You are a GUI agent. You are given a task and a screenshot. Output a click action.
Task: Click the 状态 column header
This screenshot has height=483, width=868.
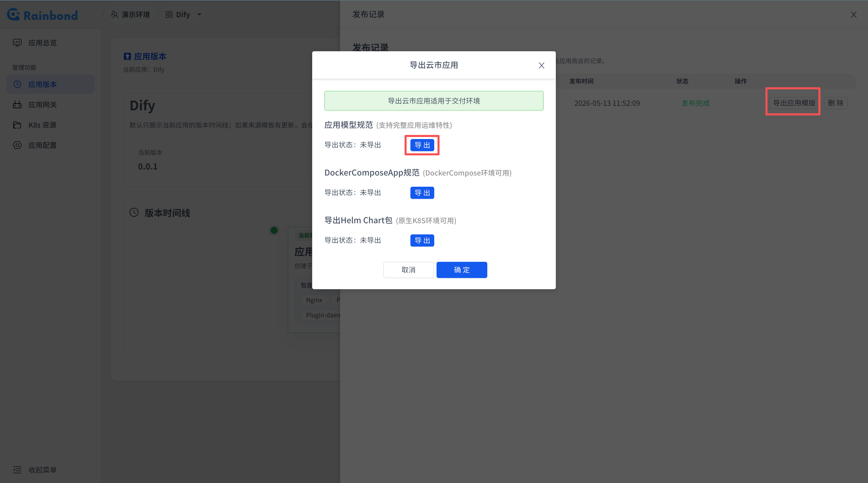tap(682, 81)
